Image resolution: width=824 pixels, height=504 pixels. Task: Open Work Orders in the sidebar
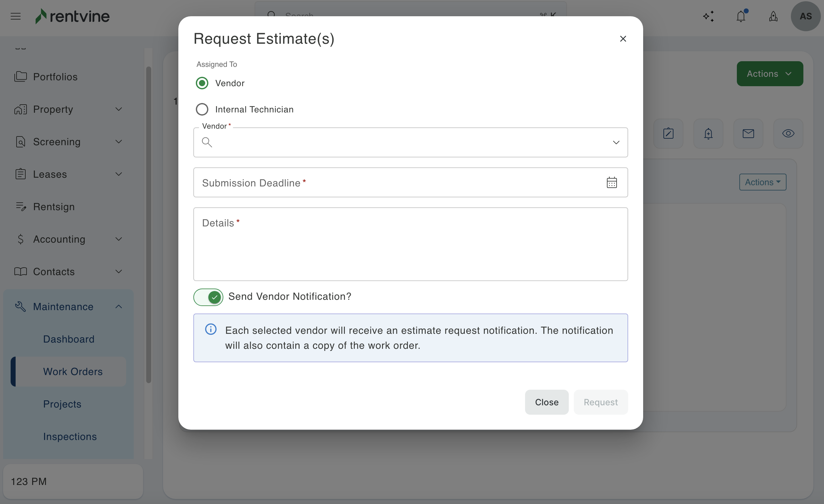coord(72,371)
